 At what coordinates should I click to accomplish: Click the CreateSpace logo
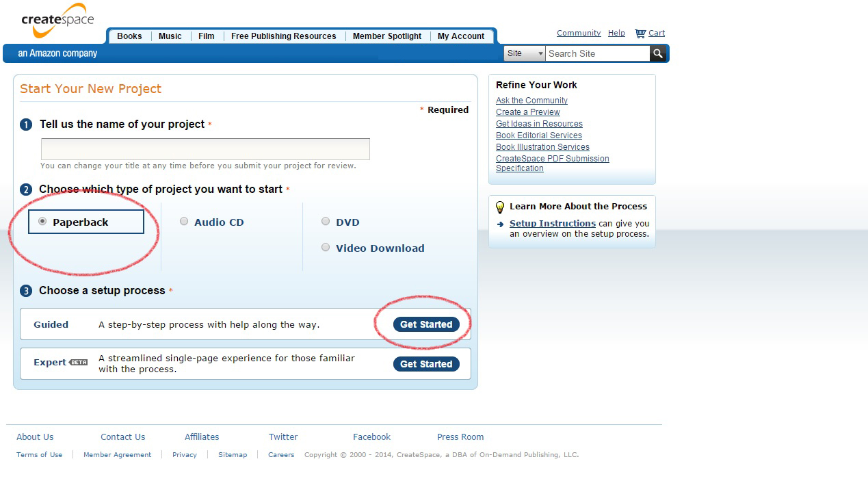[57, 22]
